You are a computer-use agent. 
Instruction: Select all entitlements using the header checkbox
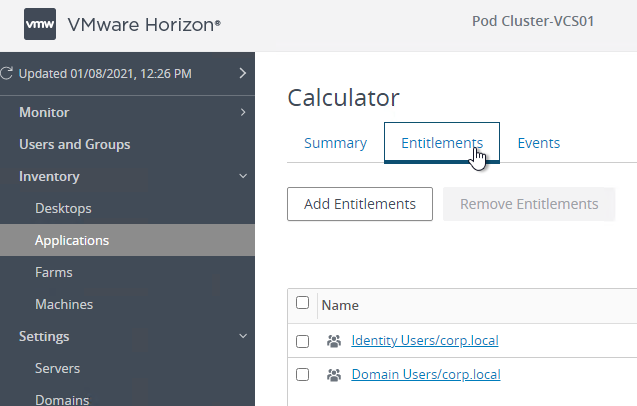coord(302,303)
